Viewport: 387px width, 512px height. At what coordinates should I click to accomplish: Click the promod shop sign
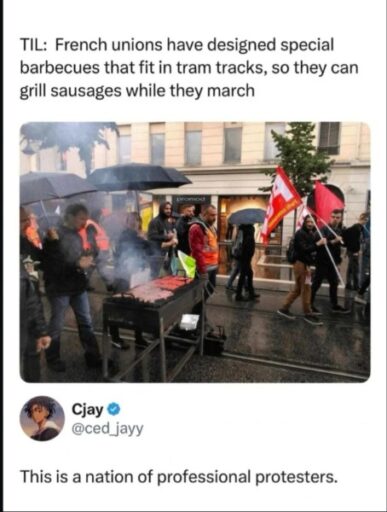[x=193, y=199]
